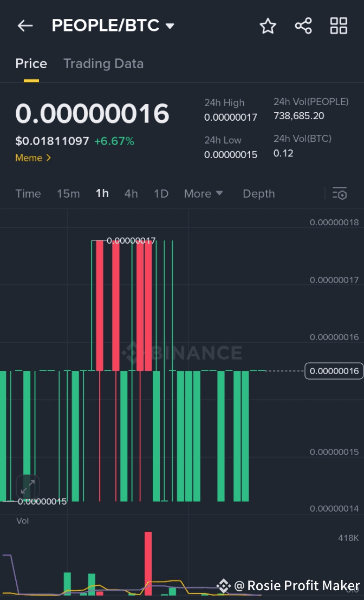Viewport: 364px width, 600px height.
Task: Click the 24h High value 0.00000017
Action: (x=230, y=118)
